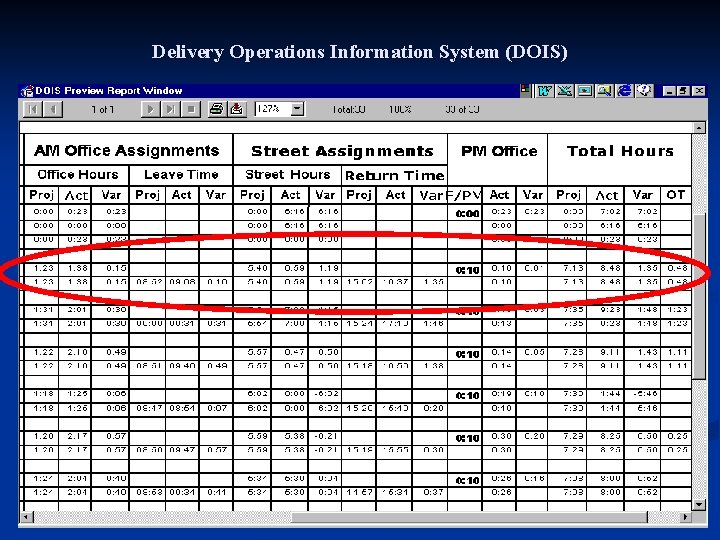Click the F/PV column header
Viewport: 720px width, 540px height.
point(464,196)
